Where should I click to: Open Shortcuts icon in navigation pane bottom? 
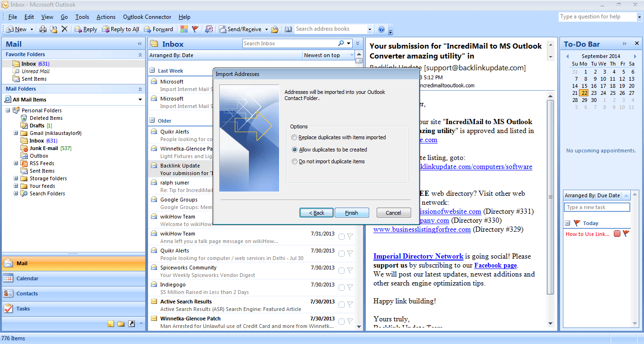click(132, 324)
